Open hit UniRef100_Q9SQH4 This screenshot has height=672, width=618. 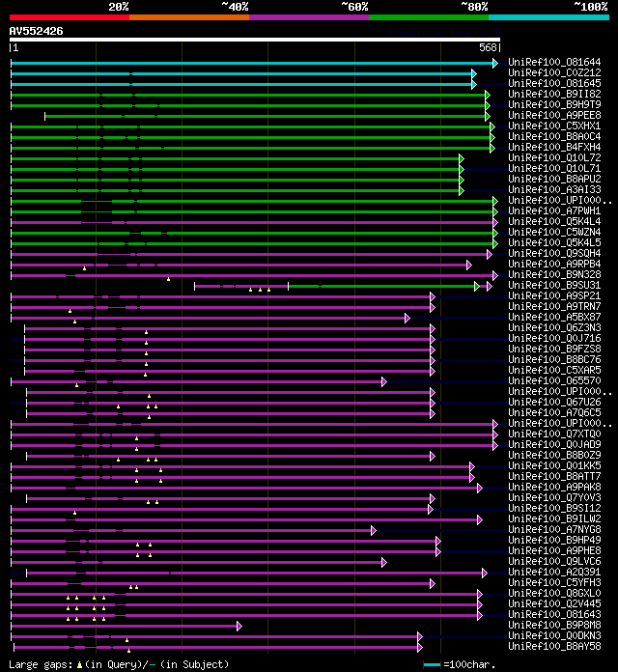click(554, 253)
